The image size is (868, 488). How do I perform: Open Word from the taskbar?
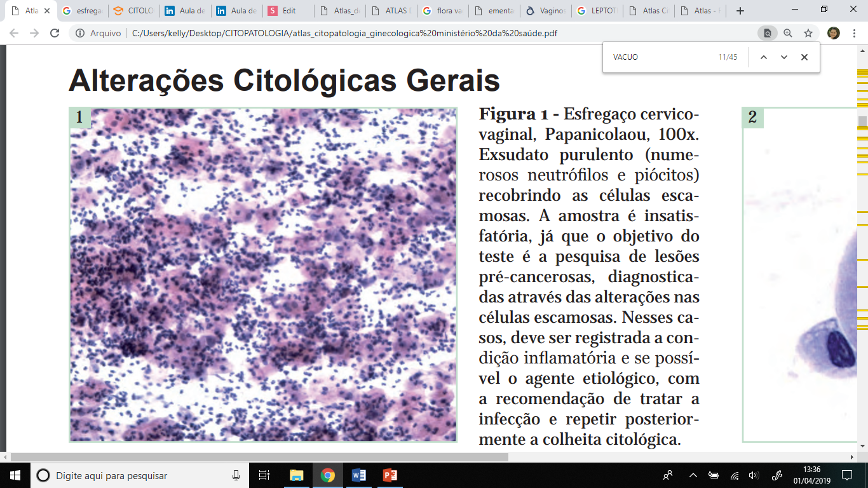358,475
